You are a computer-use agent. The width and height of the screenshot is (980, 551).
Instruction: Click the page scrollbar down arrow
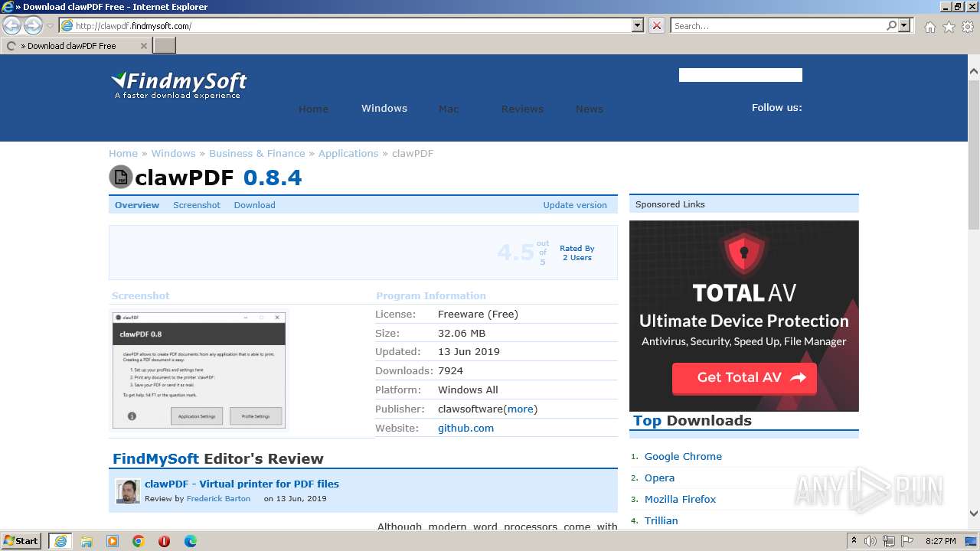coord(974,514)
